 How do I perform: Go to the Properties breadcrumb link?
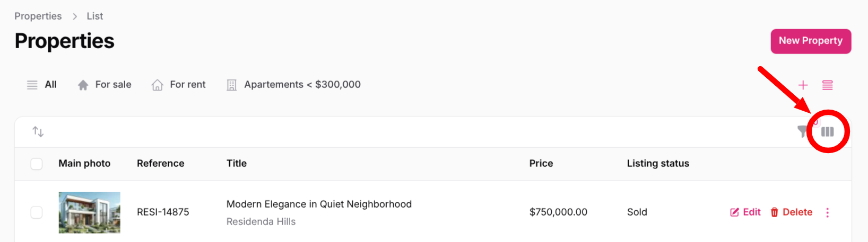pos(38,16)
